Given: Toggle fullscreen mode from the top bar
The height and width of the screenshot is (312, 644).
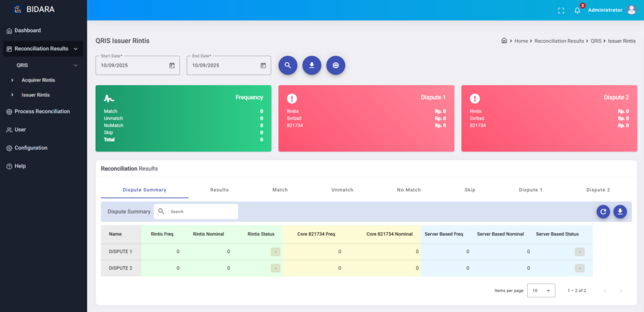Looking at the screenshot, I should (x=561, y=9).
